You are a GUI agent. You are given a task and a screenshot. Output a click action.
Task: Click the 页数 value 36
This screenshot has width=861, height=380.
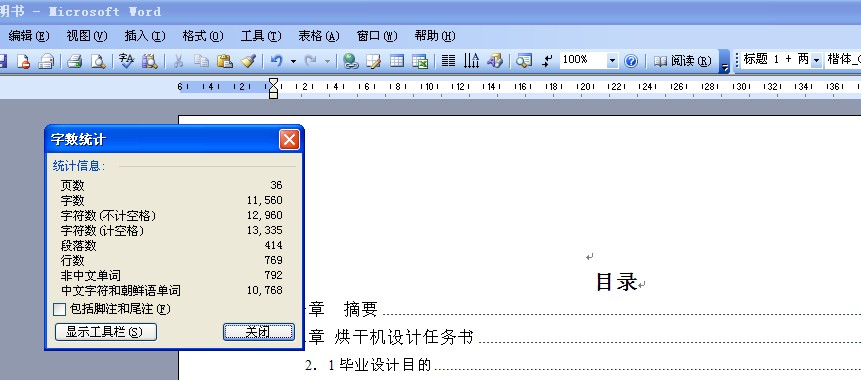point(276,186)
